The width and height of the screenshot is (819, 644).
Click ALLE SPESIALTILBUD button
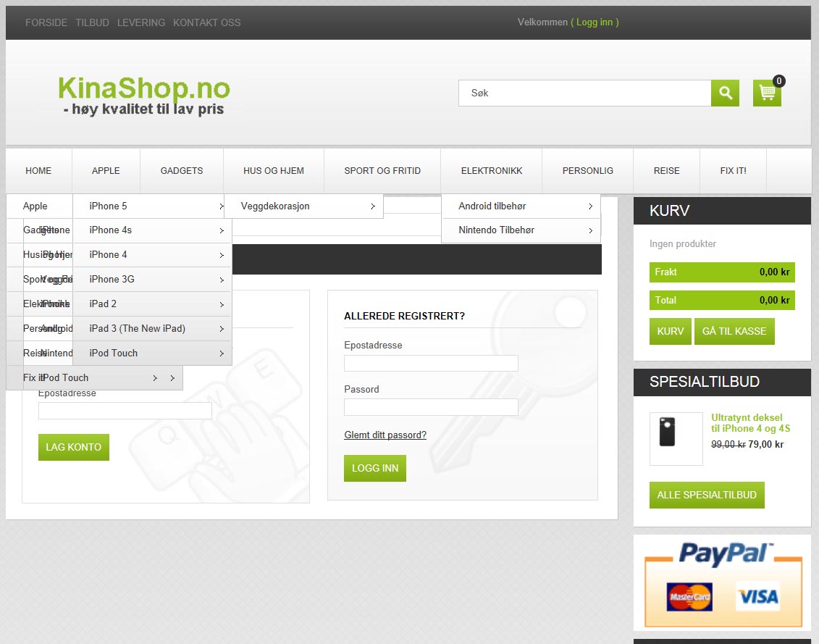707,495
